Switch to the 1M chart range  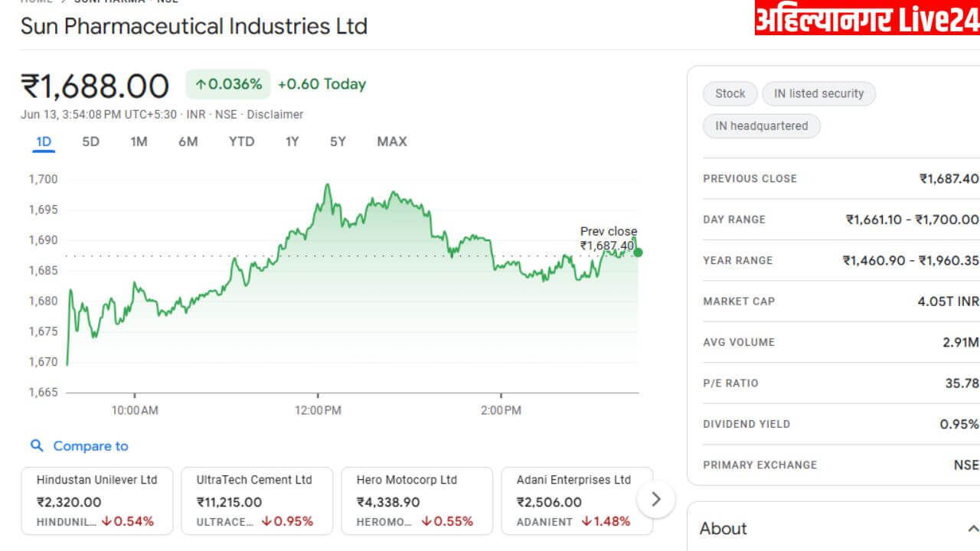[x=139, y=142]
